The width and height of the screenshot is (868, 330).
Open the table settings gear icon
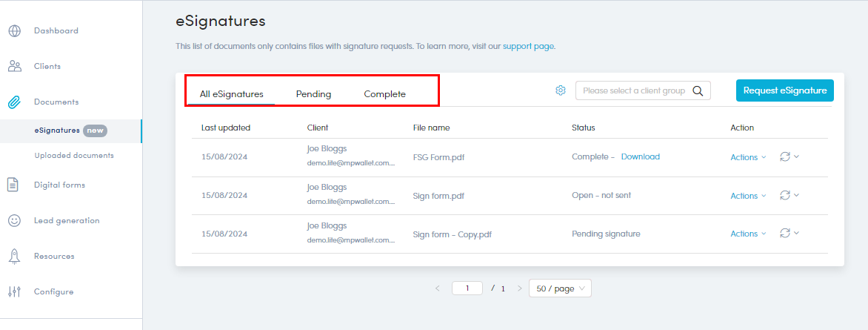point(561,90)
